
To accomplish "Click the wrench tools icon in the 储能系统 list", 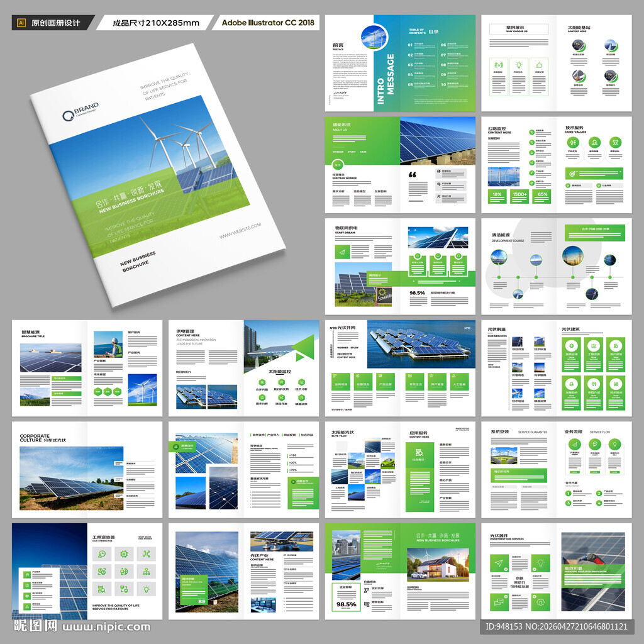I will pos(438,196).
